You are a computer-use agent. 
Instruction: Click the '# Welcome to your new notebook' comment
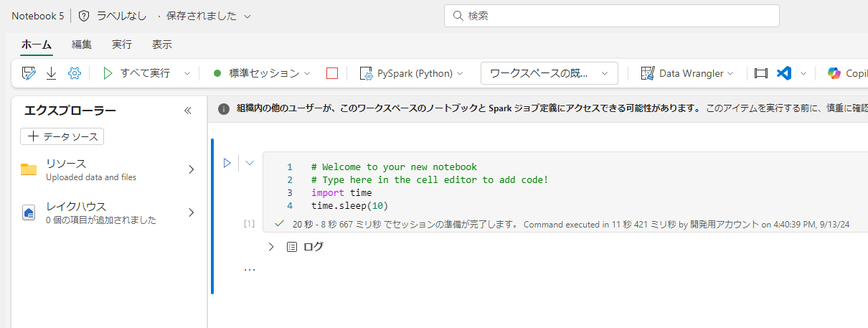pos(394,167)
